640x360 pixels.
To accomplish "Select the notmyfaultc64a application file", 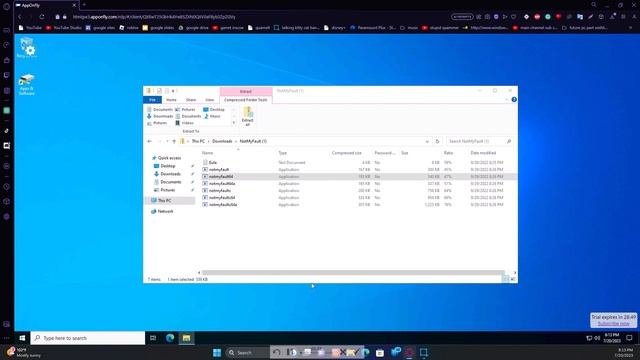I will click(223, 204).
